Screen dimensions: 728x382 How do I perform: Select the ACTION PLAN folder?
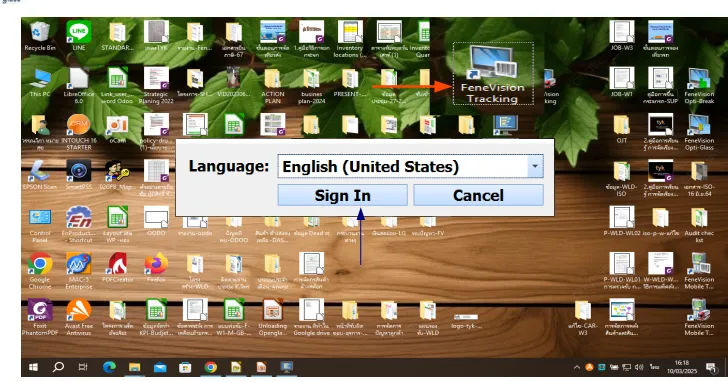click(x=273, y=86)
